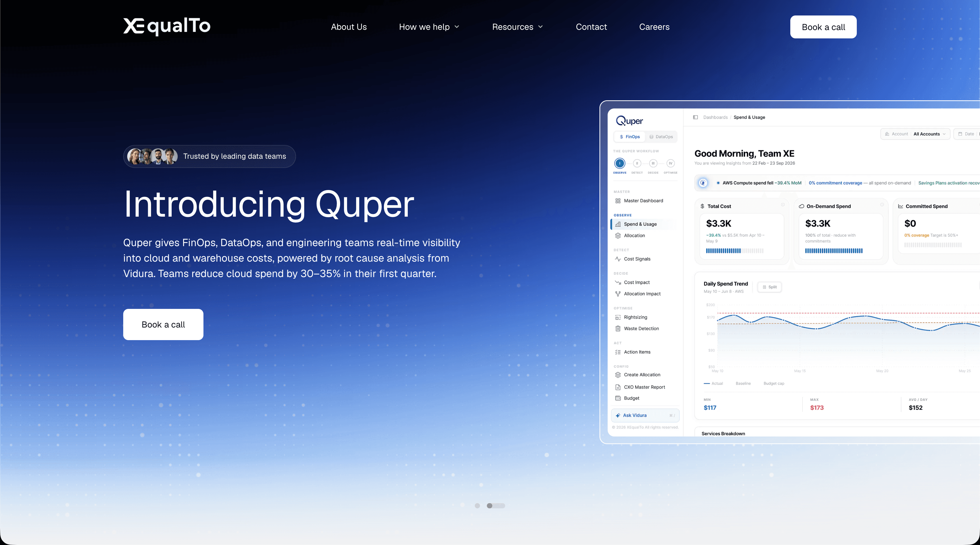Viewport: 980px width, 545px height.
Task: Click the Cost Impact trend icon
Action: [618, 283]
